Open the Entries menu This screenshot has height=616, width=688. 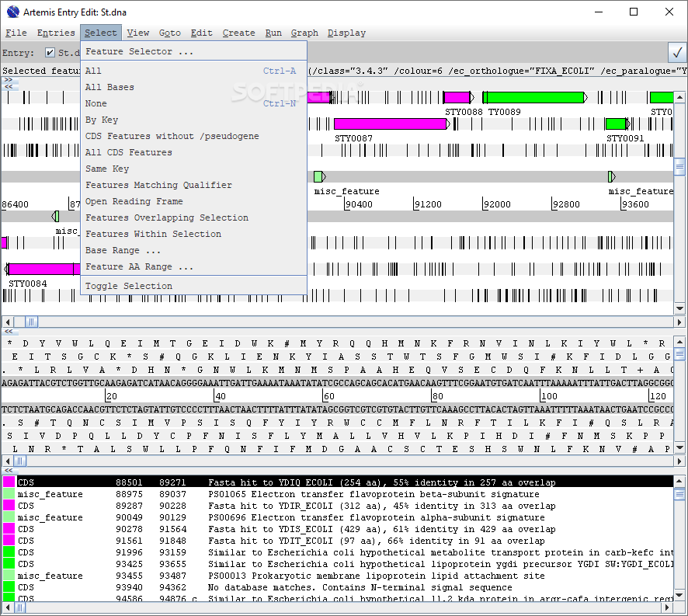(x=56, y=33)
